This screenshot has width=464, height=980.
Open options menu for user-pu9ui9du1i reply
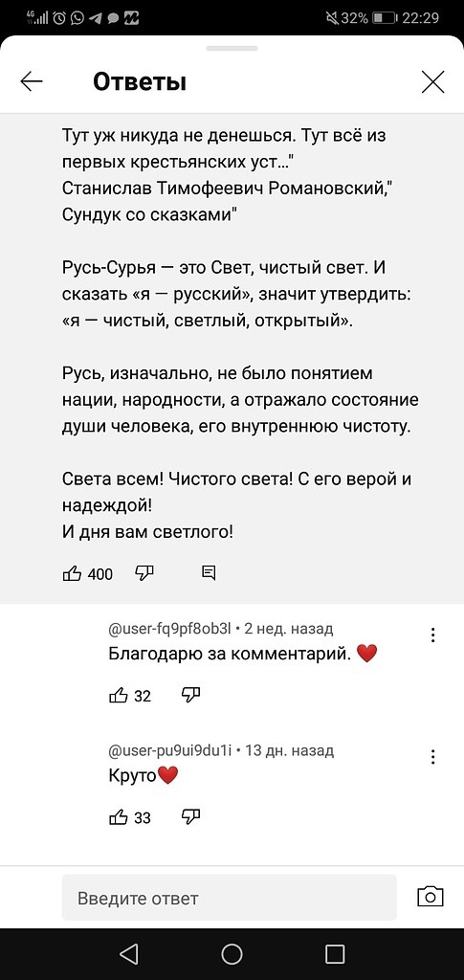[x=433, y=757]
